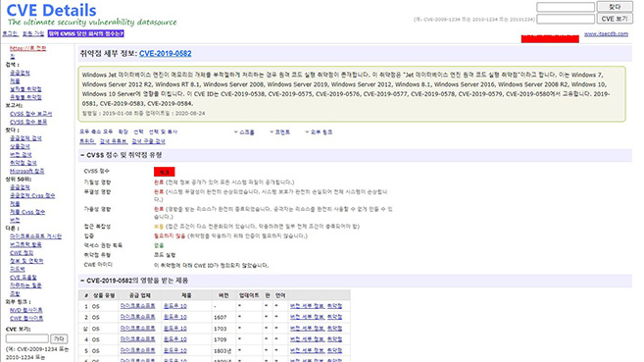Open the CVE-2019-0582 title link
Viewport: 644px width, 362px height.
click(x=165, y=53)
